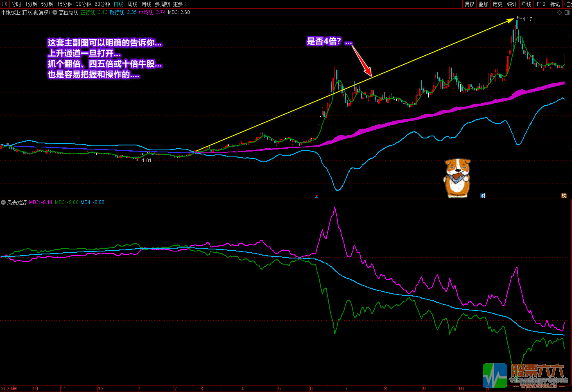The height and width of the screenshot is (392, 572).
Task: Click the 叠加 overlay button
Action: 484,4
